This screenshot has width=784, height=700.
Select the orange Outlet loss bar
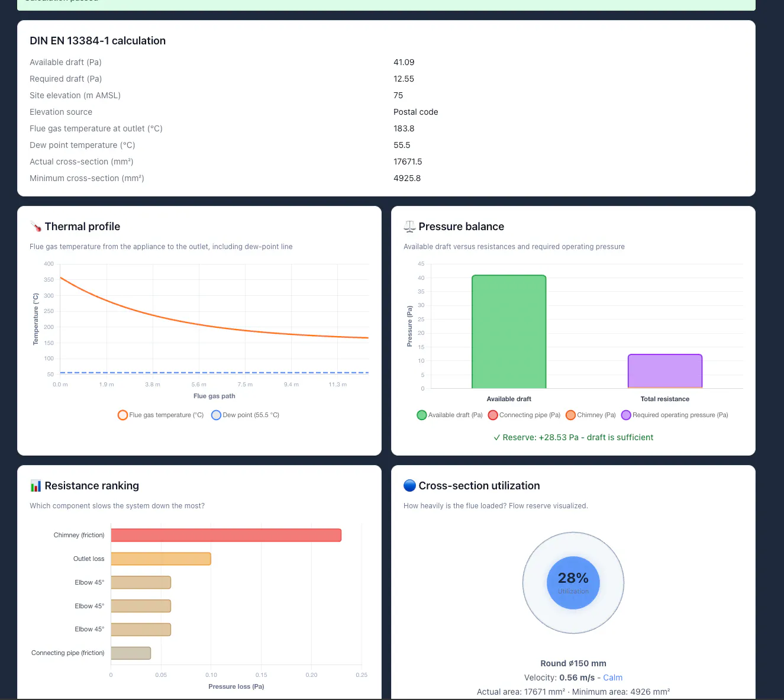tap(161, 559)
